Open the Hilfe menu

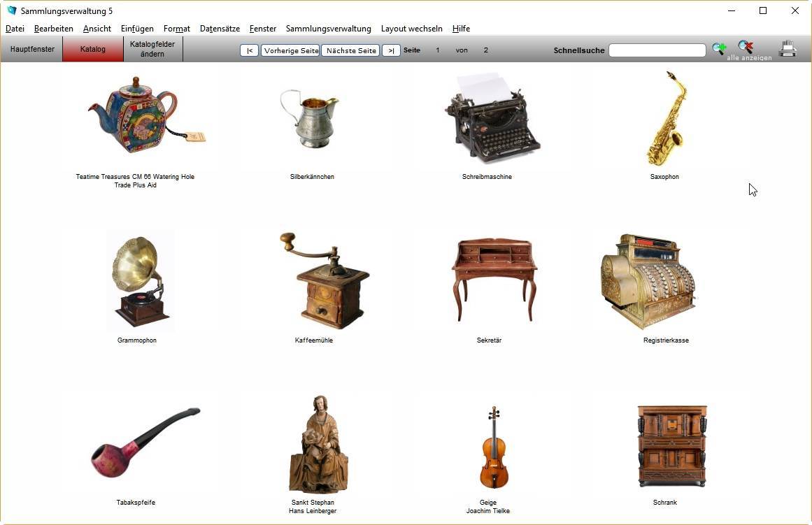coord(461,29)
